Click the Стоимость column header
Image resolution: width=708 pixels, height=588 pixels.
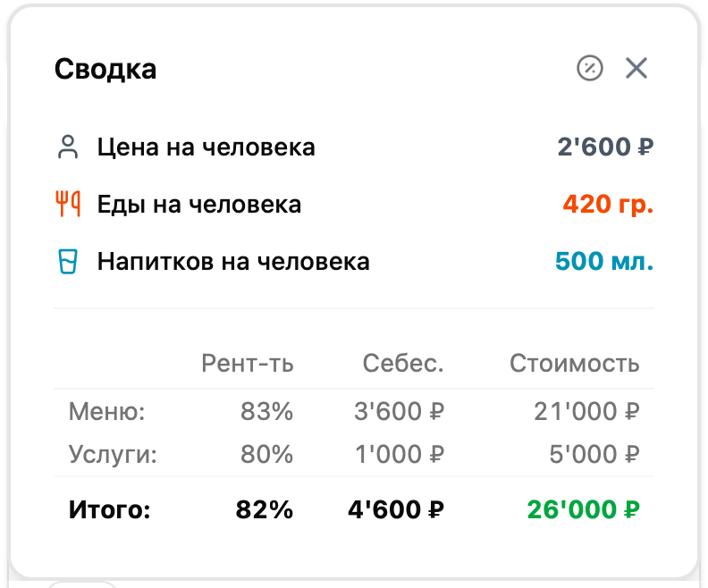[x=575, y=364]
